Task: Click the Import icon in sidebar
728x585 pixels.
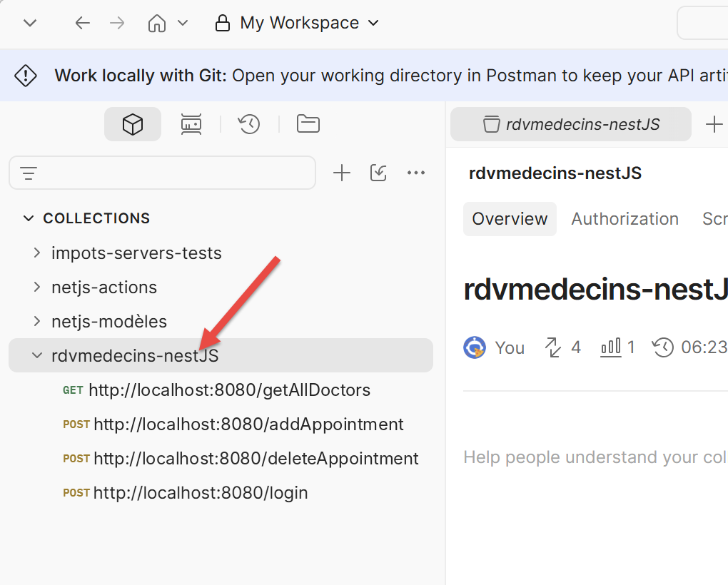Action: tap(378, 173)
